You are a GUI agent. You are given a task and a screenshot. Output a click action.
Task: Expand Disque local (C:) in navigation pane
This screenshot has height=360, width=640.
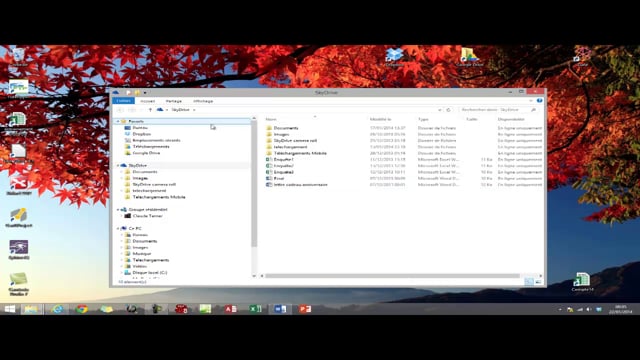tap(122, 272)
